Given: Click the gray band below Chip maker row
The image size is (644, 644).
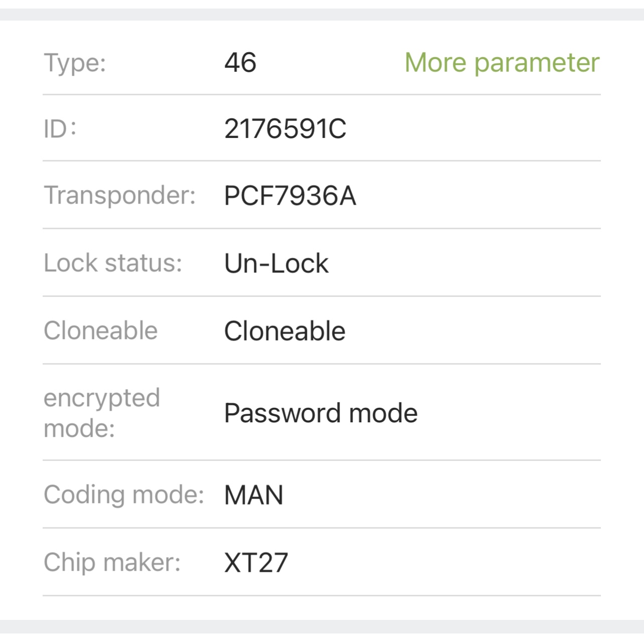Looking at the screenshot, I should 322,626.
